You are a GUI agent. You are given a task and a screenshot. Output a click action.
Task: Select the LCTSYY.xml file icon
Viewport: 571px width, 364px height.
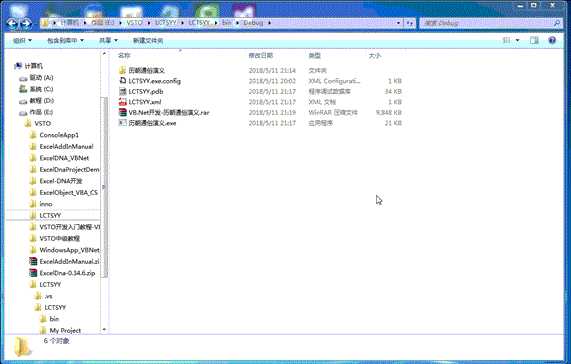123,102
